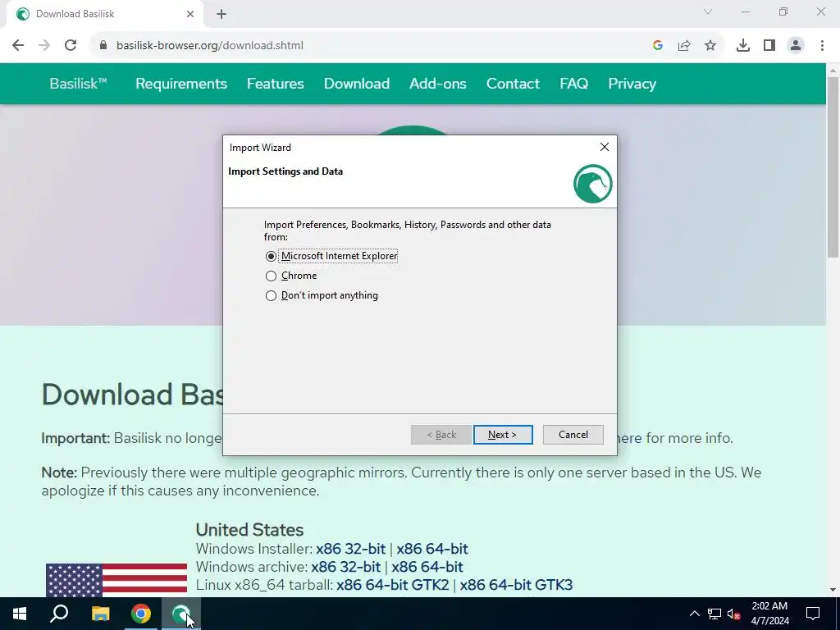
Task: Open the Chrome downloads icon
Action: (x=743, y=45)
